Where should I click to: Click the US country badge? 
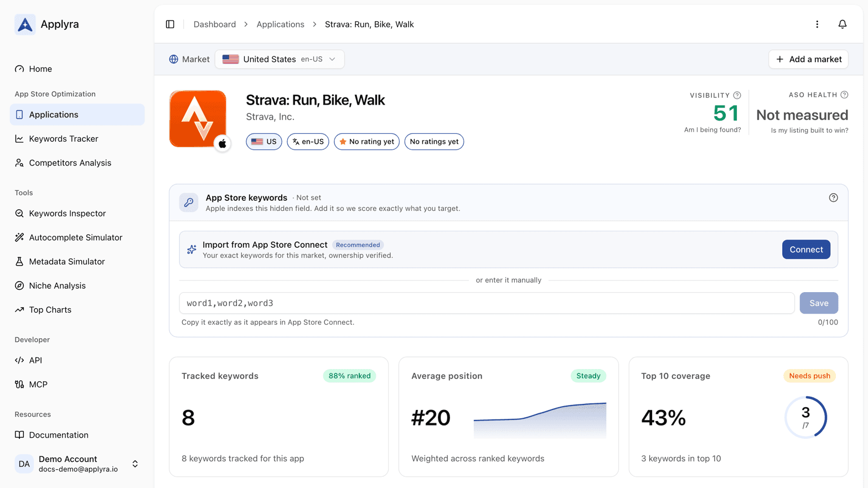264,142
